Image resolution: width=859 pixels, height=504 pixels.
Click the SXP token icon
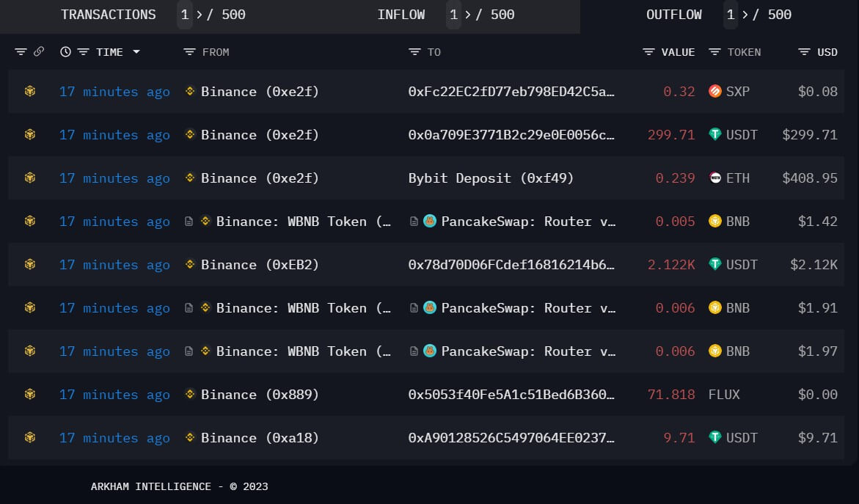pos(714,92)
